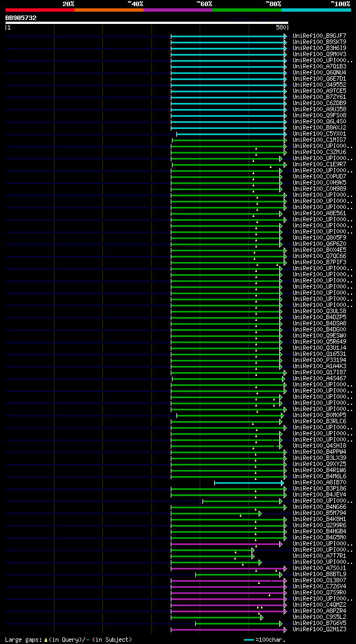
Task: Open UniRef100_B4DZP5 entry
Action: coord(319,317)
